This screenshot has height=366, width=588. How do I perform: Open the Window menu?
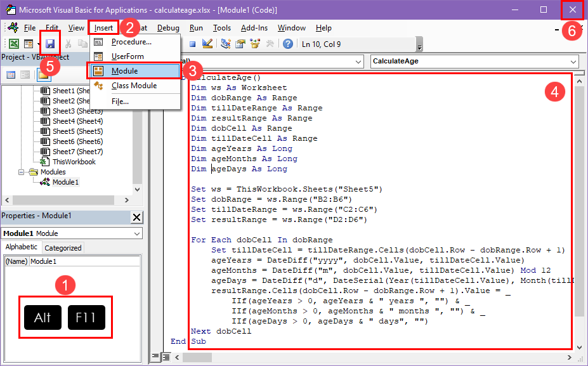tap(291, 28)
